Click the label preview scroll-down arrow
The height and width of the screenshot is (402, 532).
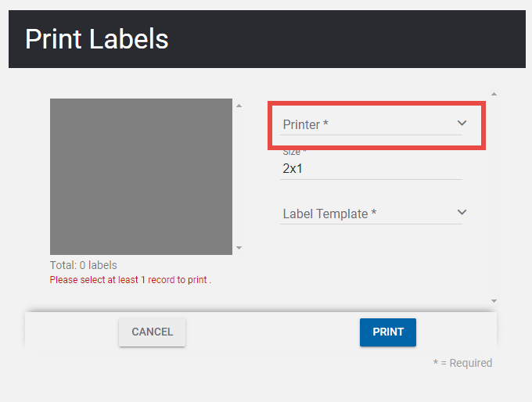pyautogui.click(x=239, y=248)
